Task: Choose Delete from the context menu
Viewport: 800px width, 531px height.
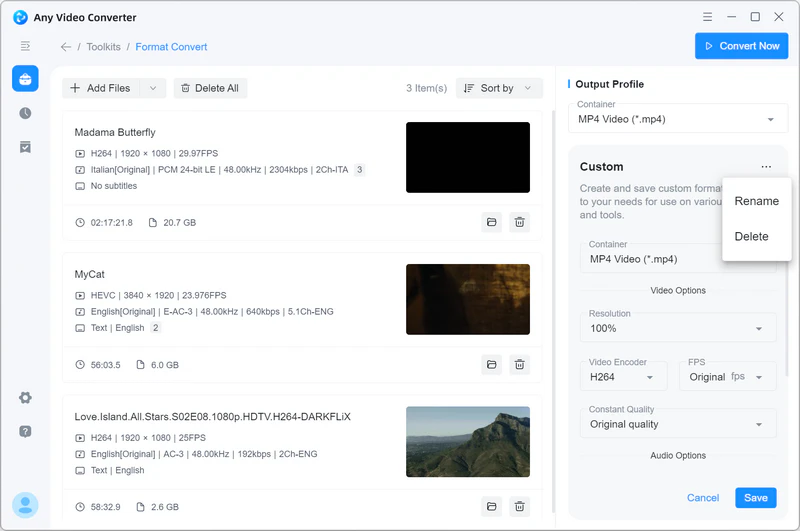Action: [751, 237]
